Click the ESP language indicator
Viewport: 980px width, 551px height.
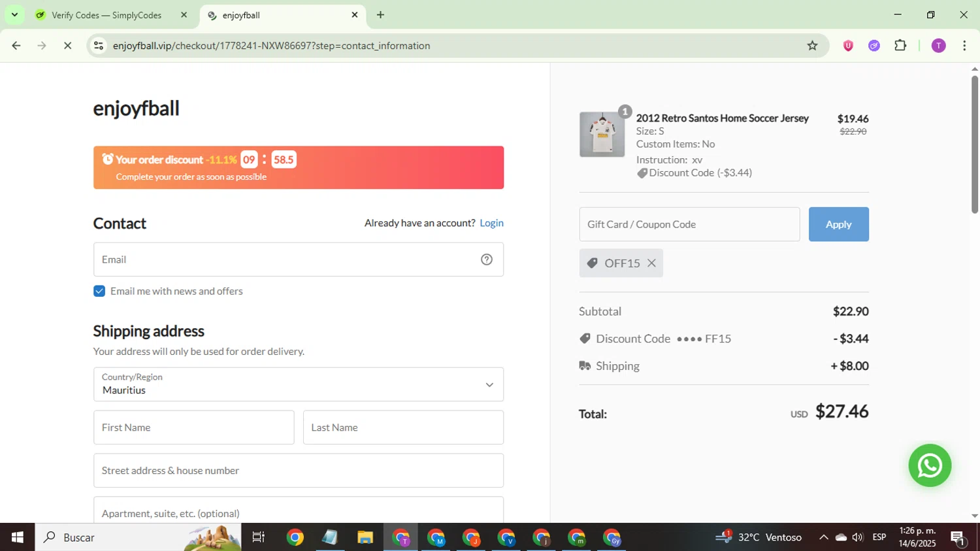(x=879, y=537)
